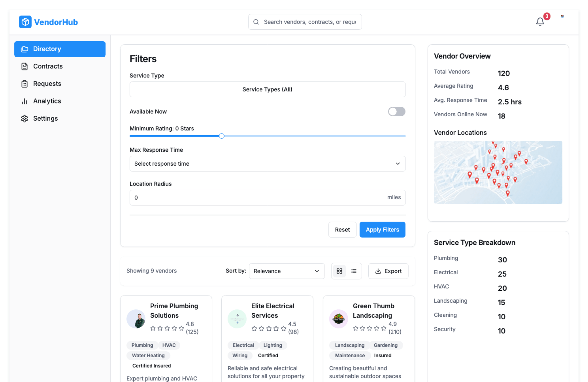Open the Service Types (All) selector
Viewport: 588px width, 382px height.
click(x=267, y=89)
